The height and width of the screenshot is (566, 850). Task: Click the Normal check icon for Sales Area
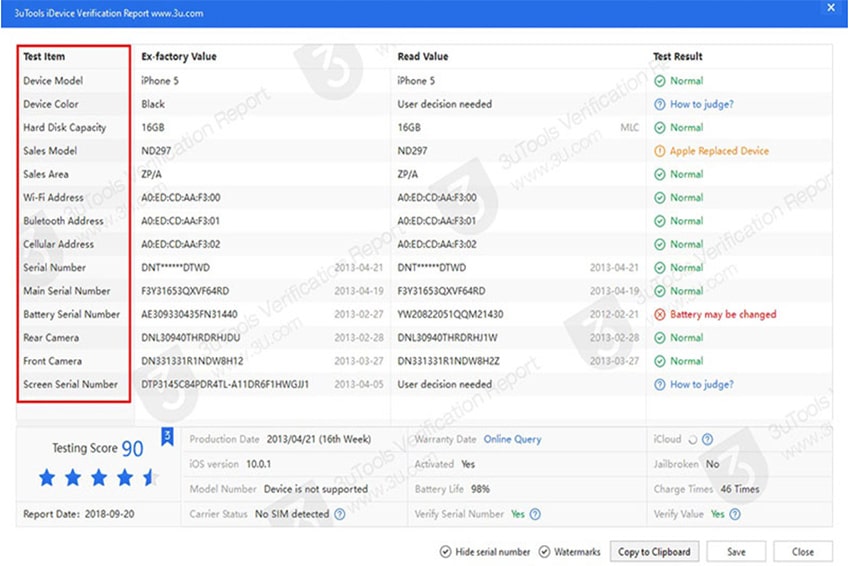(659, 174)
